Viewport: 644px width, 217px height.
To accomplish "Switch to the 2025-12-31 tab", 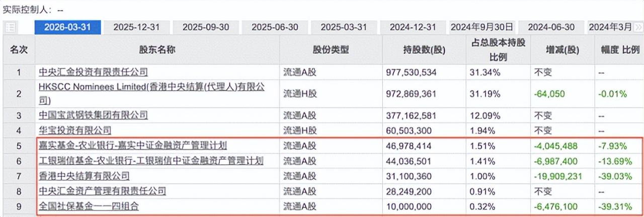I will [136, 27].
